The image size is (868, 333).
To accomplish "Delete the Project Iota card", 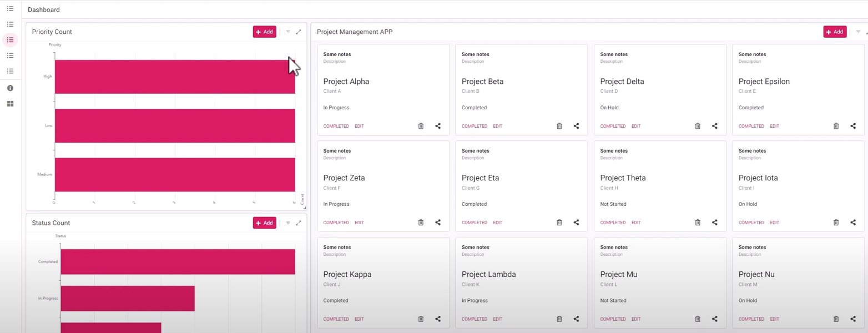I will pyautogui.click(x=836, y=223).
